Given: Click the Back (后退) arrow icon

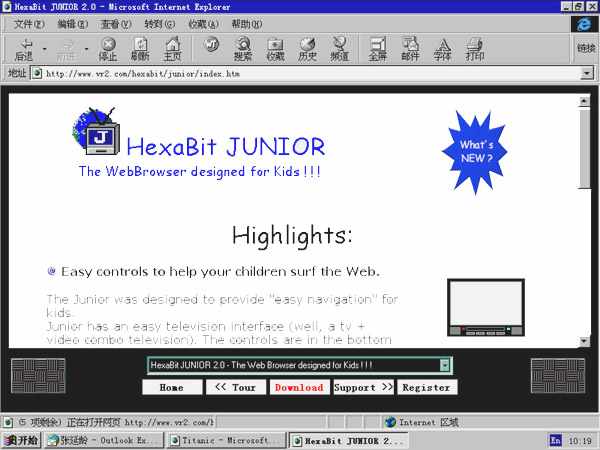Looking at the screenshot, I should tap(24, 47).
